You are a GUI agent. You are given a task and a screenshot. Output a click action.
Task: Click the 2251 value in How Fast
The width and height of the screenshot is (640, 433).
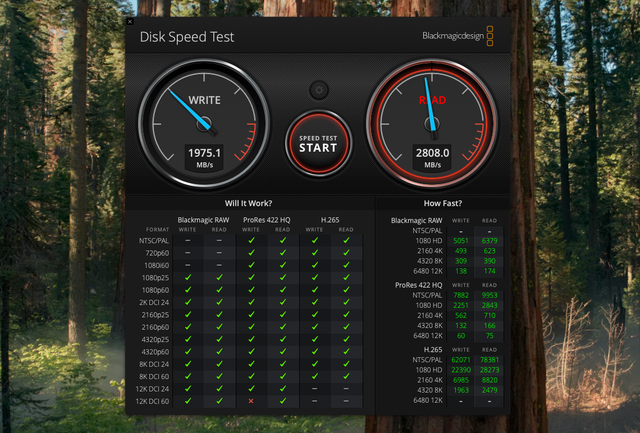(x=461, y=305)
